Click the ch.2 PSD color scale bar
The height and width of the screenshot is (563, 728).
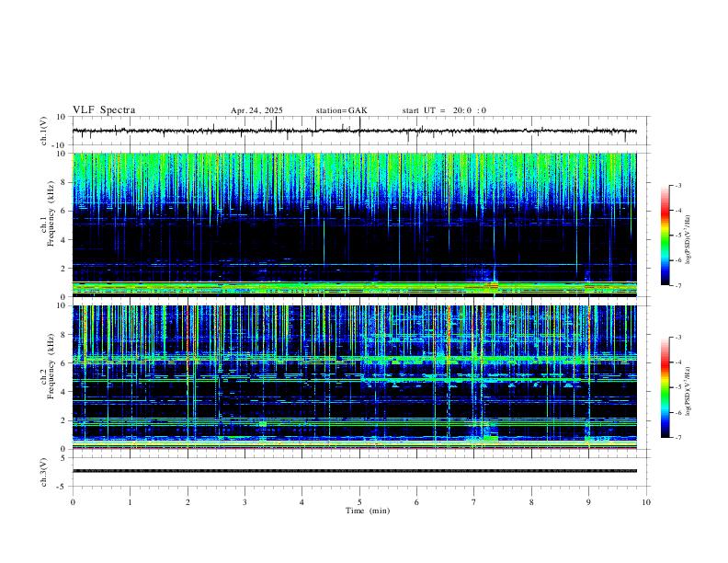(x=665, y=387)
